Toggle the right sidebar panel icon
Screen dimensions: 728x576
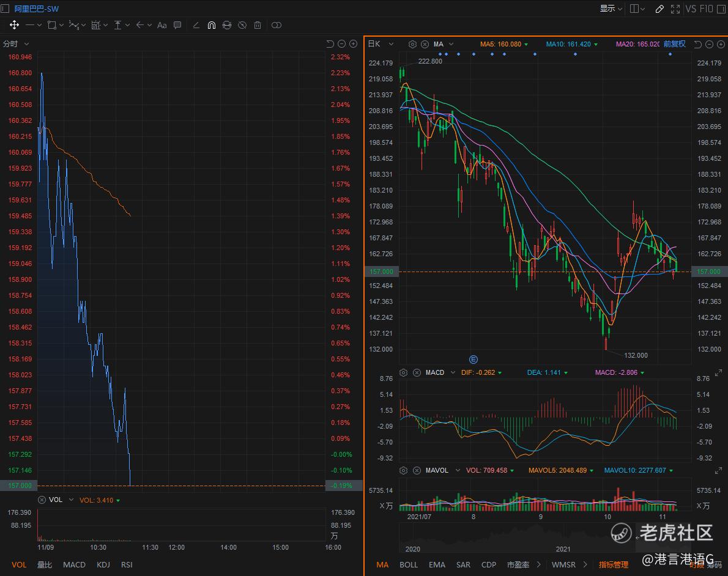[x=721, y=9]
